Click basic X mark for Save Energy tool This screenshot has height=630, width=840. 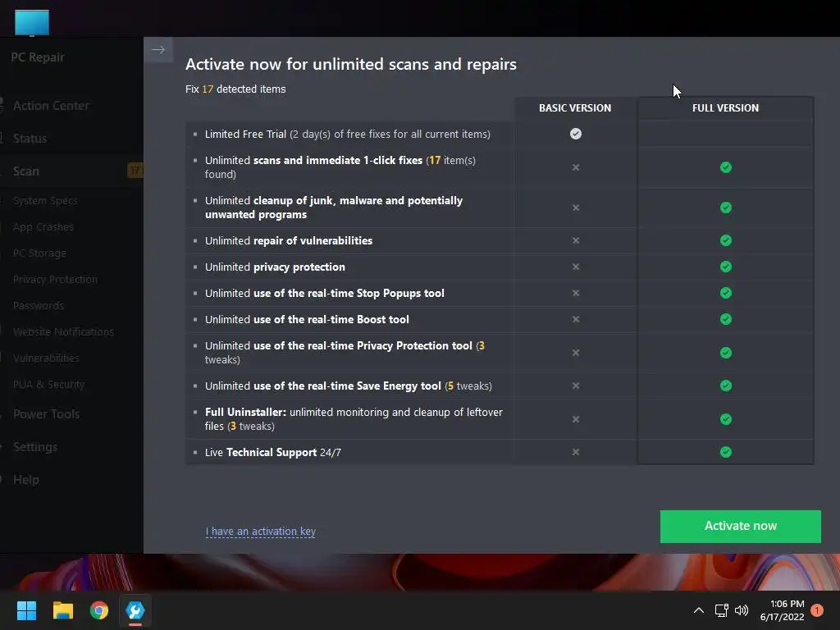[576, 386]
